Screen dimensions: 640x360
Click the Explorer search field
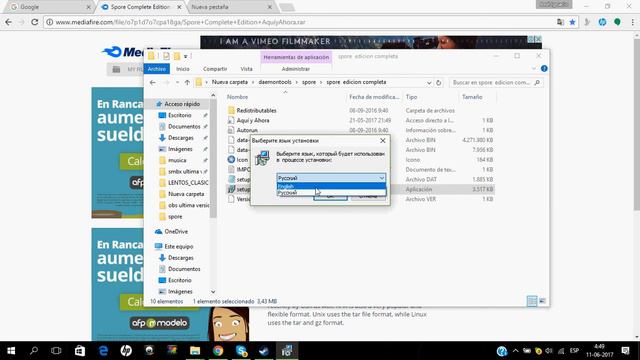tap(496, 82)
